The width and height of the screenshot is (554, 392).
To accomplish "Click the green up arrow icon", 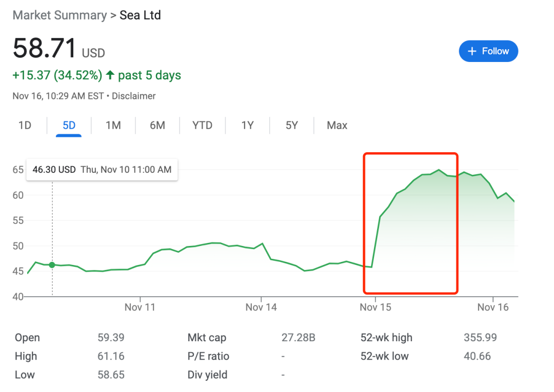I will 110,75.
